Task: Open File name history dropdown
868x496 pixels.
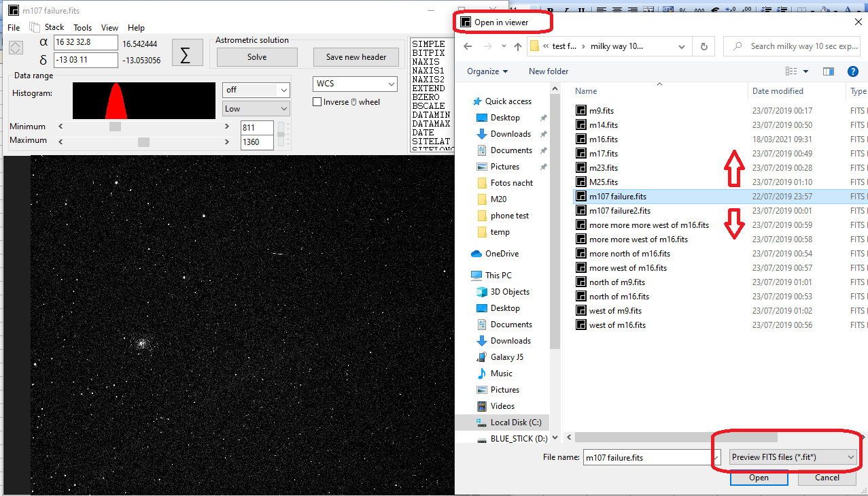Action: (x=714, y=457)
